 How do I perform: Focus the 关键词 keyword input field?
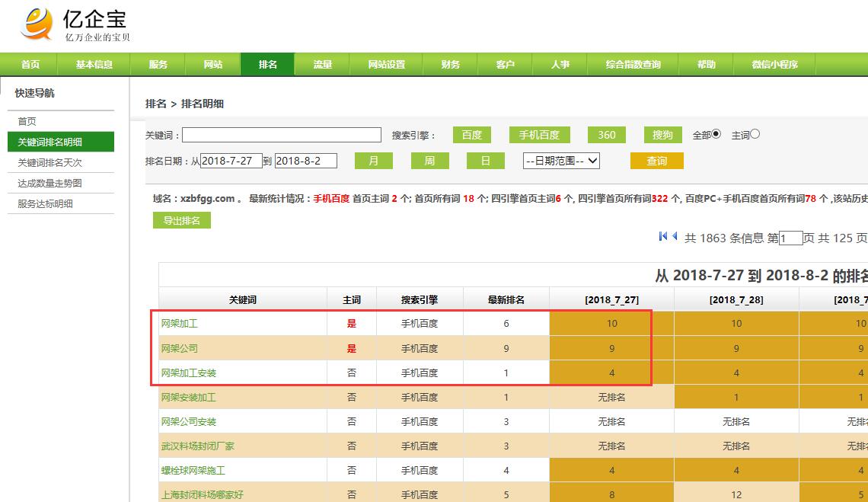pyautogui.click(x=281, y=135)
